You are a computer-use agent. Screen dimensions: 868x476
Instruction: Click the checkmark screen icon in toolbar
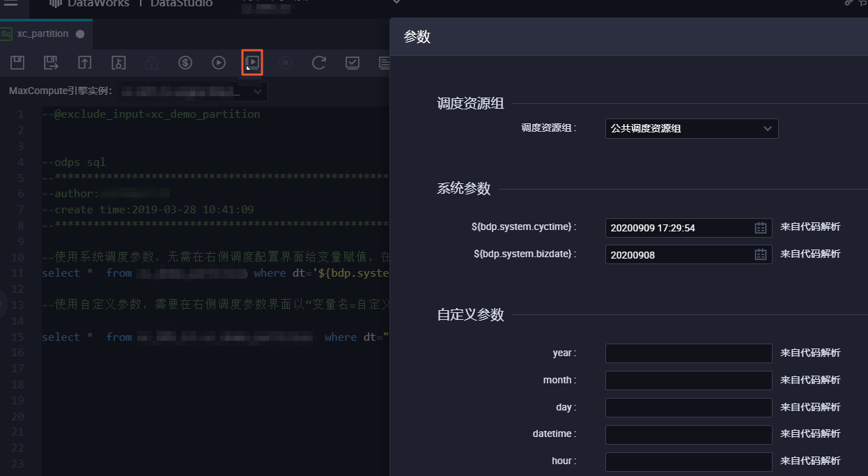point(352,63)
